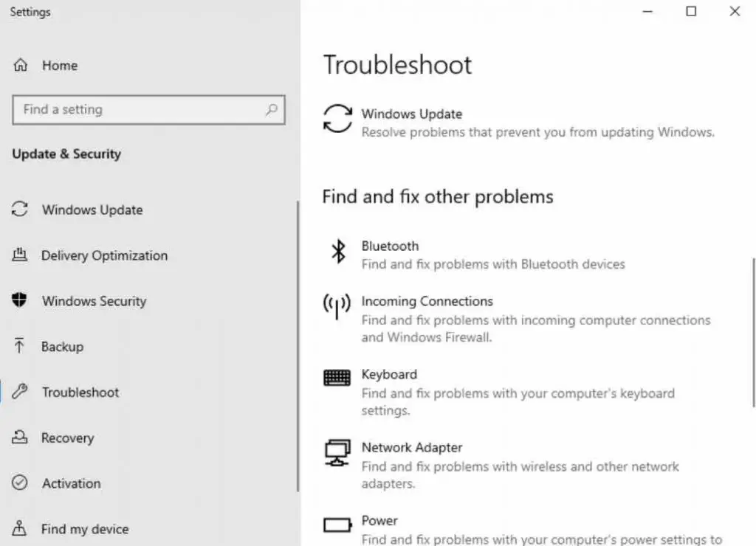Go to the Backup settings page
Viewport: 756px width, 546px height.
62,347
